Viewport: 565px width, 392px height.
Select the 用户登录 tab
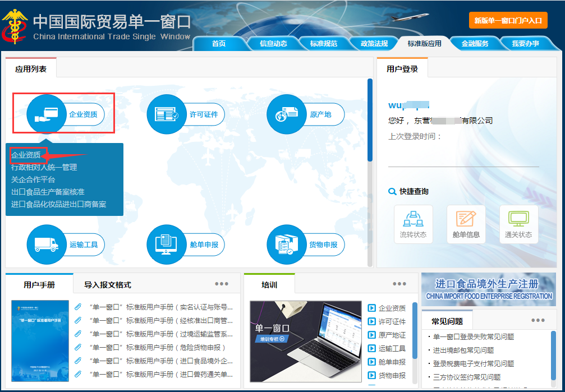[402, 69]
